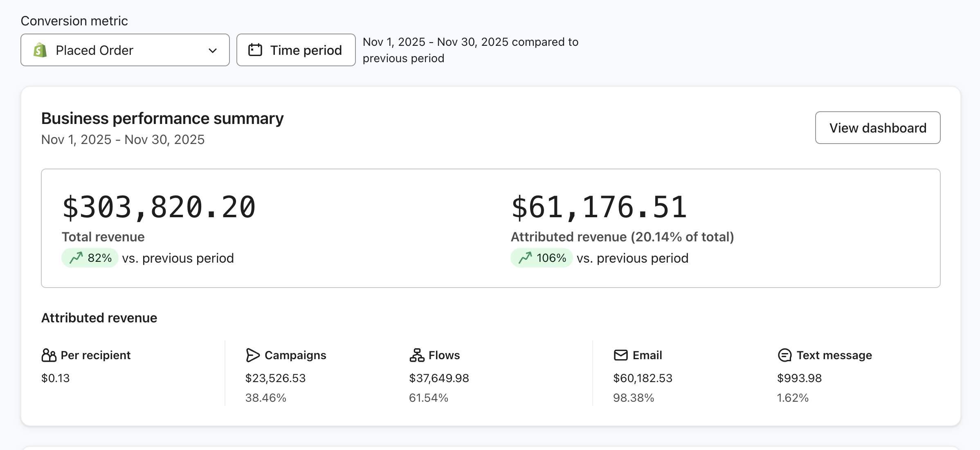This screenshot has height=450, width=980.
Task: Select the $61,176.51 attributed revenue figure
Action: [x=599, y=207]
